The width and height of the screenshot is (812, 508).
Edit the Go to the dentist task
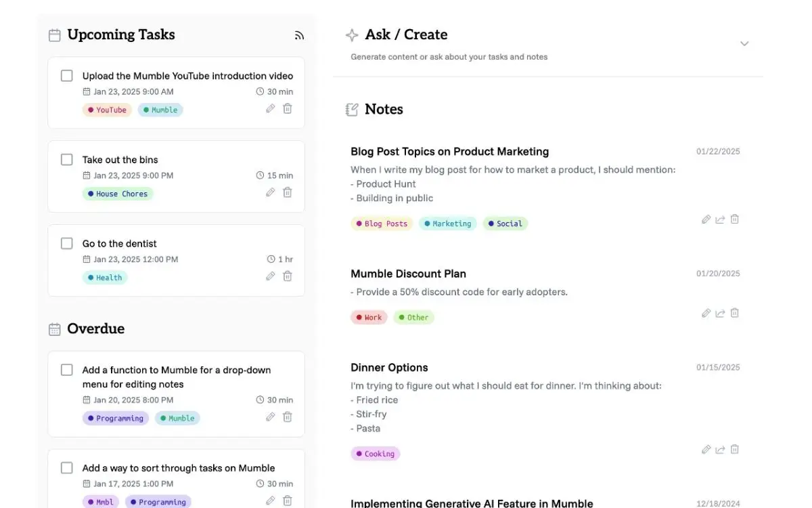pyautogui.click(x=271, y=276)
